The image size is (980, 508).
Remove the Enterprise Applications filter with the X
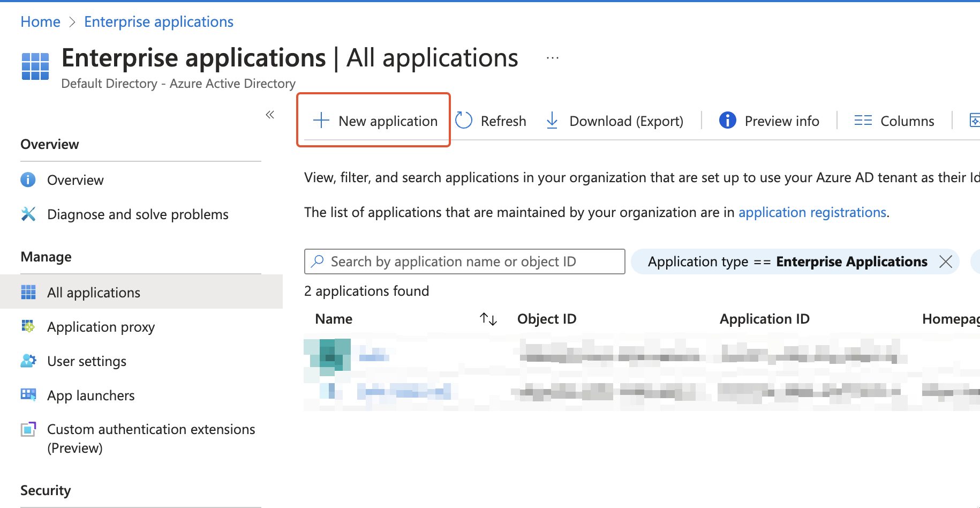point(946,262)
